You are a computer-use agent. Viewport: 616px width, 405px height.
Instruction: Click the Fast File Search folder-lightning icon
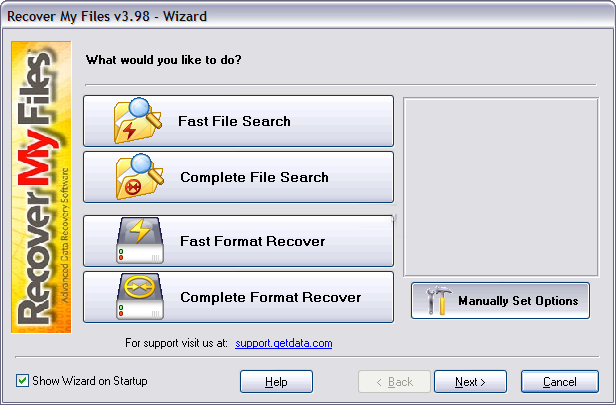(138, 121)
